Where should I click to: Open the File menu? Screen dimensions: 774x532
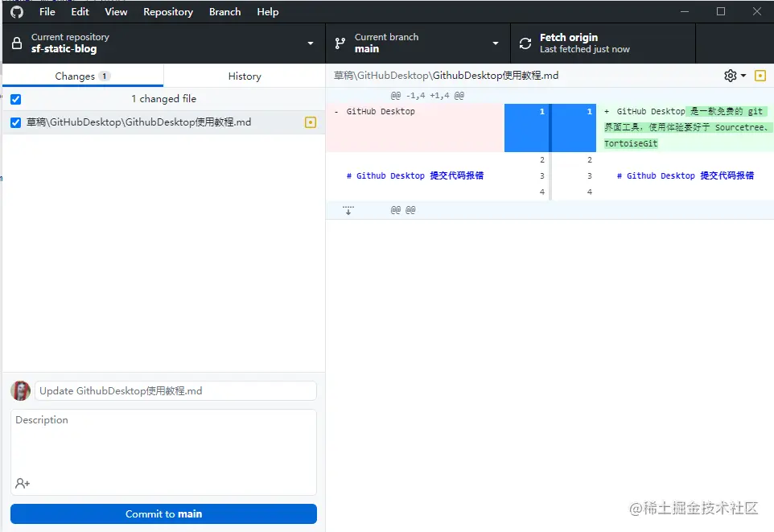pyautogui.click(x=47, y=12)
